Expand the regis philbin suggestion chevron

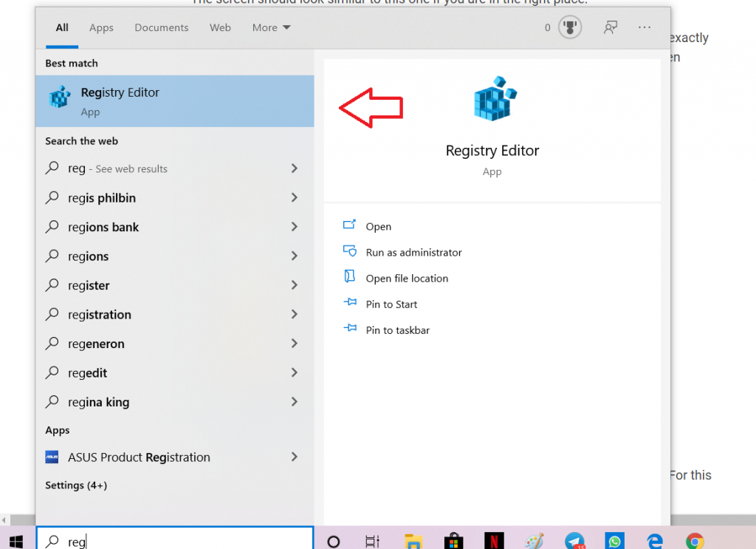coord(294,197)
